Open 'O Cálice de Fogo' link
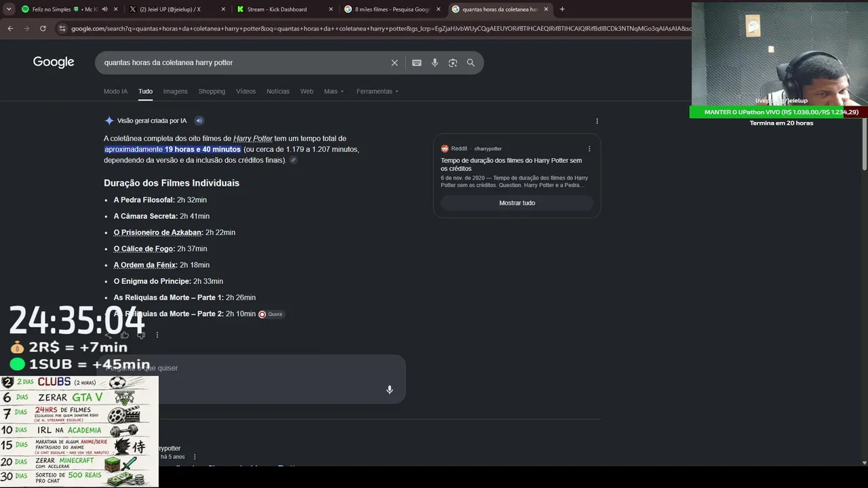The width and height of the screenshot is (868, 488). (x=144, y=249)
